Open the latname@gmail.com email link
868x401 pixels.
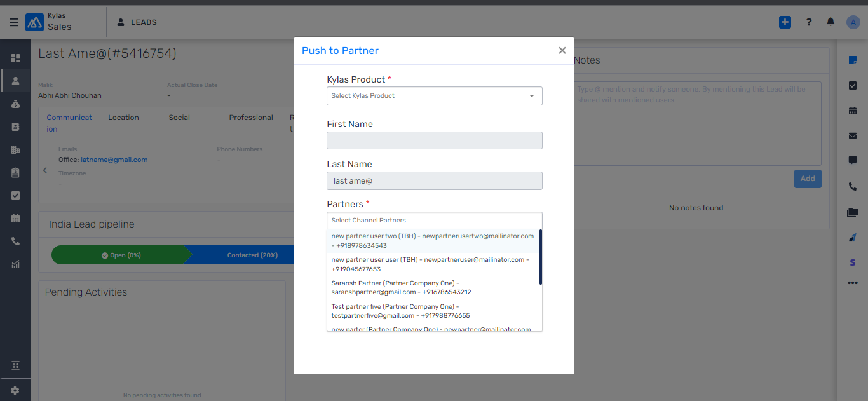pos(114,160)
